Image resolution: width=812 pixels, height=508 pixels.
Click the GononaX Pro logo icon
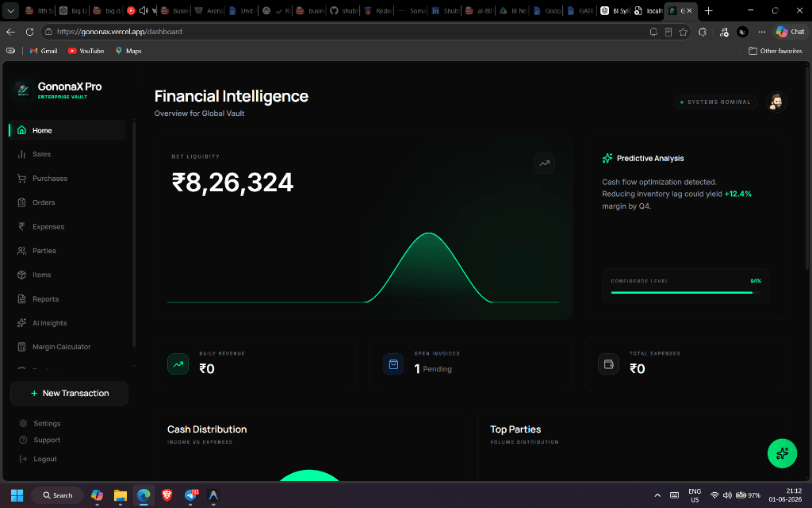[23, 90]
